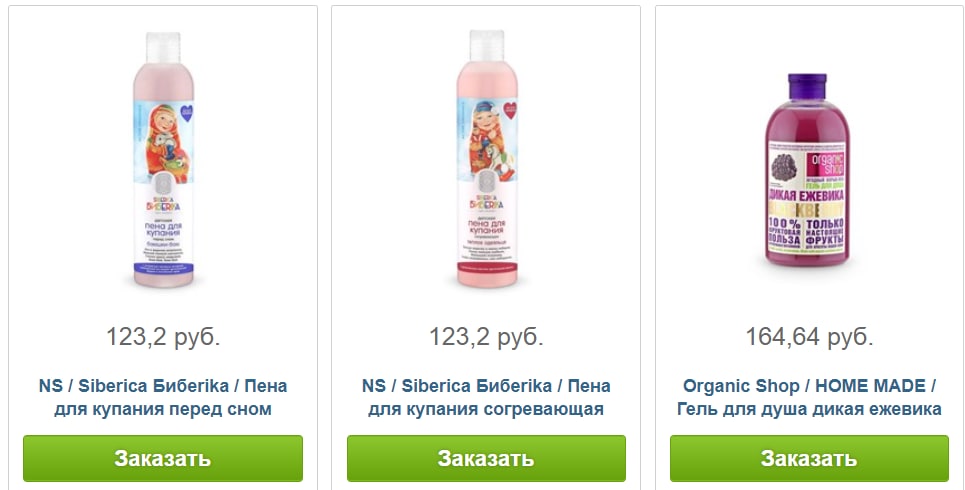Click the red heart badge on second bottle
The image size is (965, 490).
pos(509,110)
